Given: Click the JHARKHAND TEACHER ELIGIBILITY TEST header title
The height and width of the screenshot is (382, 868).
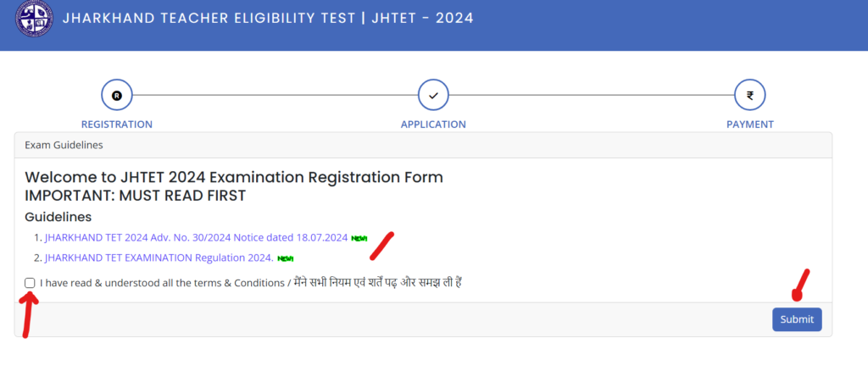Looking at the screenshot, I should tap(268, 18).
